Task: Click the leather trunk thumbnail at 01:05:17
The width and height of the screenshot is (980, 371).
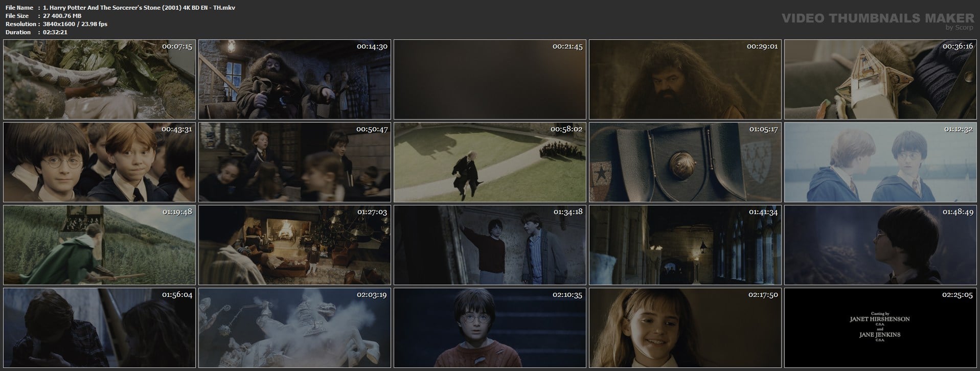Action: pyautogui.click(x=685, y=162)
